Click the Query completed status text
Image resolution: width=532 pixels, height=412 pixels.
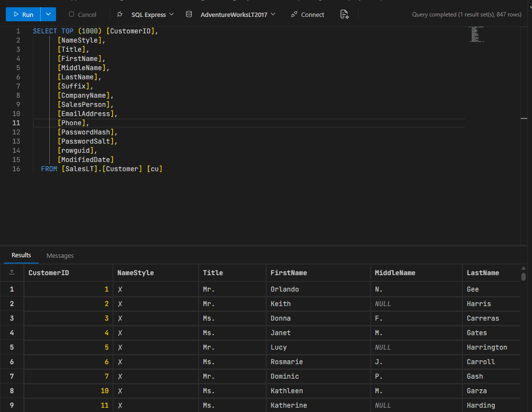[x=466, y=15]
